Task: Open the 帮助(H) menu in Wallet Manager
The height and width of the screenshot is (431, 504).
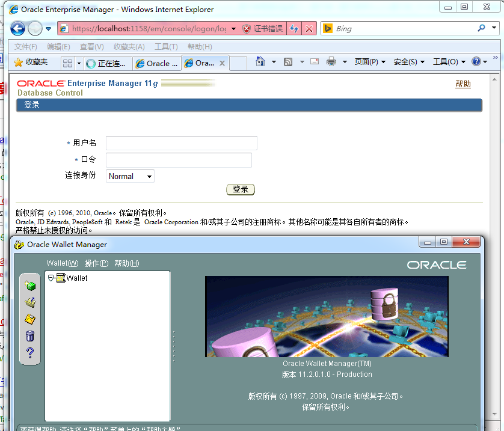Action: pyautogui.click(x=127, y=263)
